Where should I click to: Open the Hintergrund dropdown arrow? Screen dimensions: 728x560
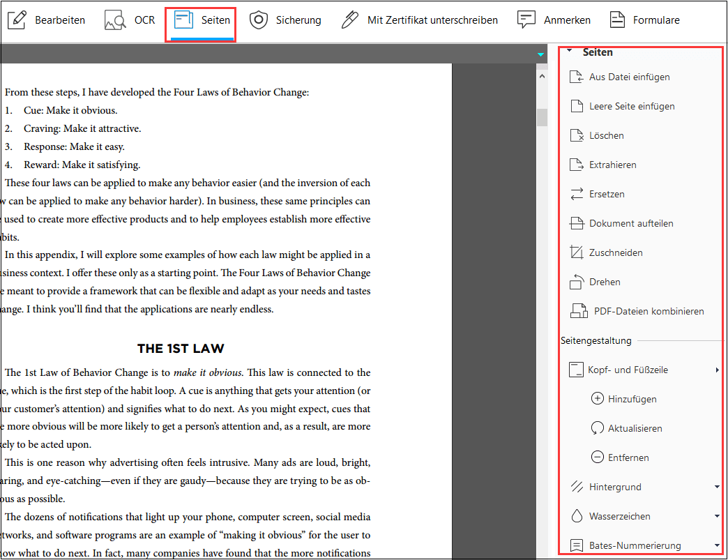tap(718, 487)
